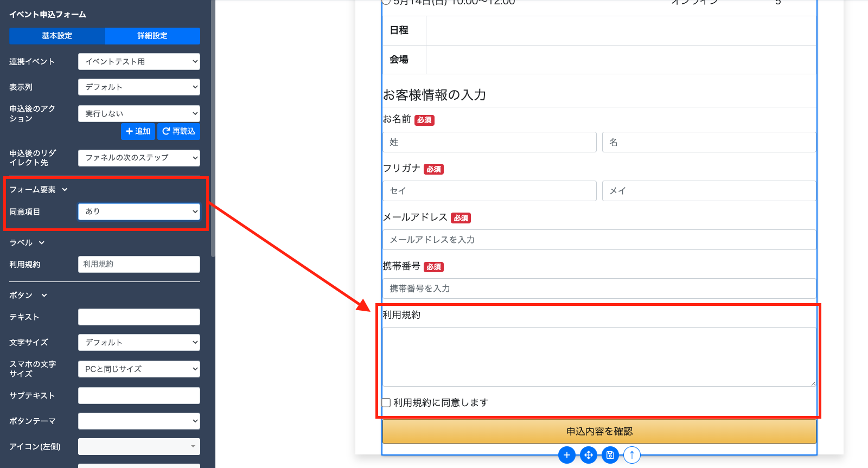Viewport: 868px width, 468px height.
Task: Click the 利用規約 textarea in form preview
Action: [599, 356]
